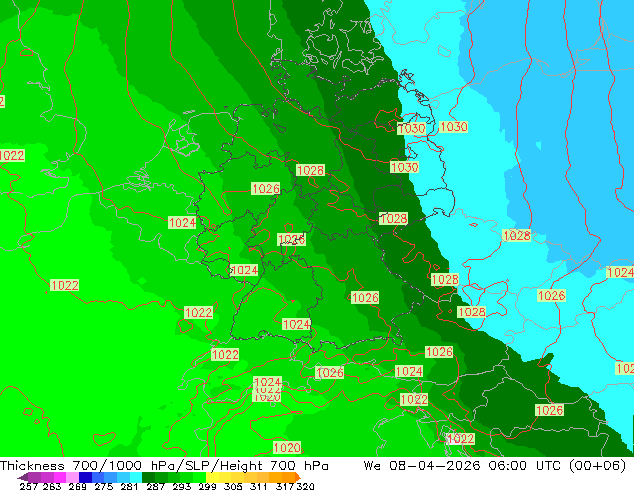
Task: Click the legend value 320
Action: 305,486
